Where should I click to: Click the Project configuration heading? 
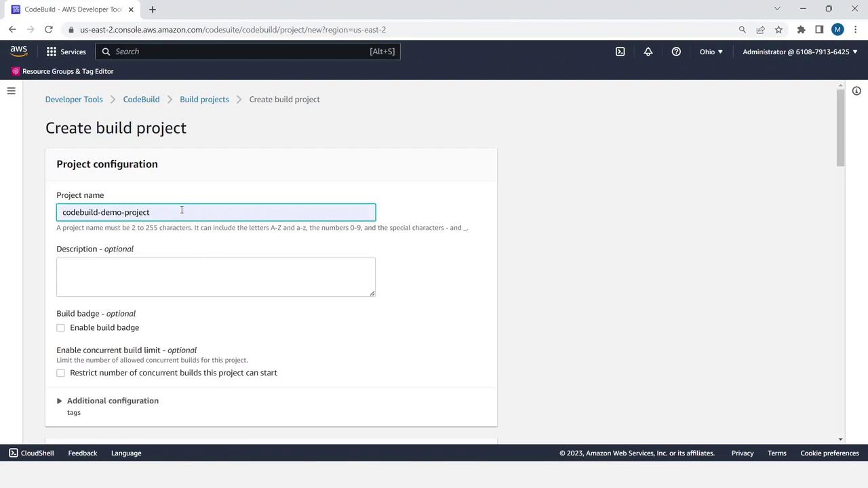(x=107, y=164)
